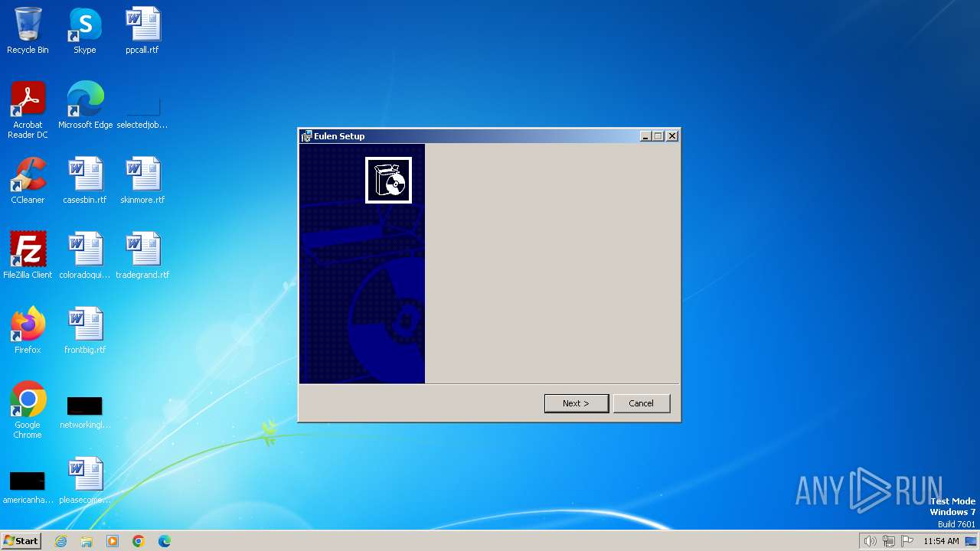The width and height of the screenshot is (980, 551).
Task: Select the pleasecome document icon
Action: click(x=85, y=481)
